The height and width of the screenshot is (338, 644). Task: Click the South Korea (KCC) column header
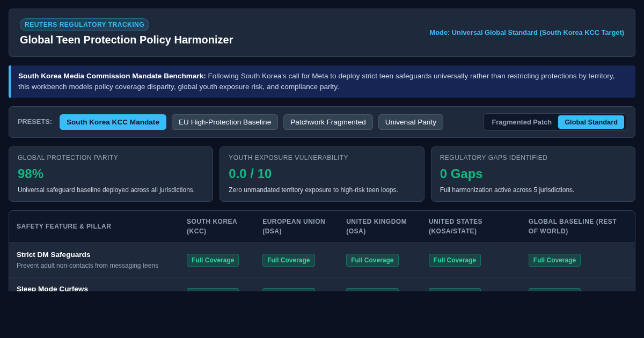tap(212, 226)
